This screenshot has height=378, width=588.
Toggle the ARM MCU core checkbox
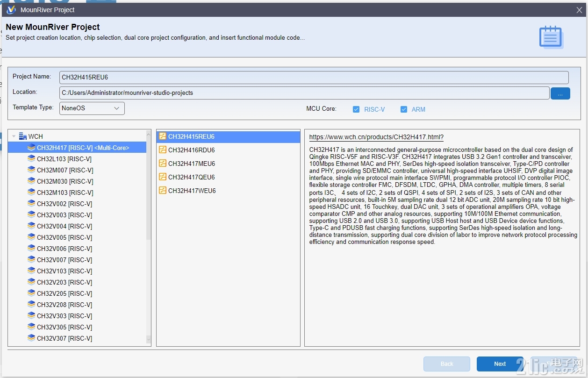(404, 109)
